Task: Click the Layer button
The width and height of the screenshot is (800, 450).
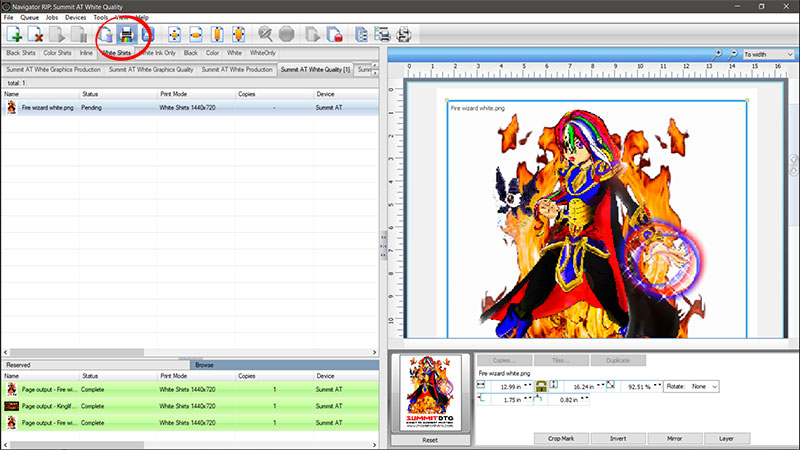Action: click(x=727, y=438)
